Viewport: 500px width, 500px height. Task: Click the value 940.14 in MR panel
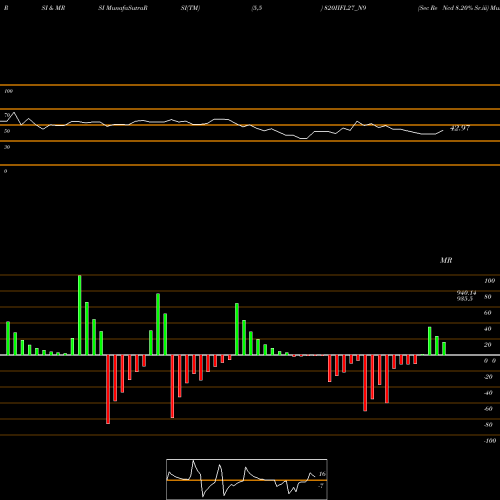tap(466, 293)
